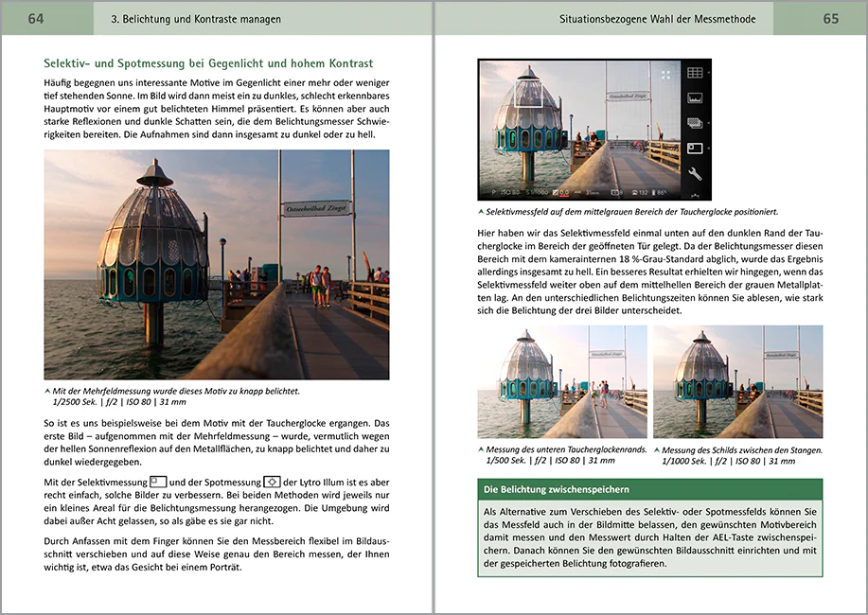Image resolution: width=868 pixels, height=615 pixels.
Task: Open the wrench settings icon
Action: click(x=695, y=174)
